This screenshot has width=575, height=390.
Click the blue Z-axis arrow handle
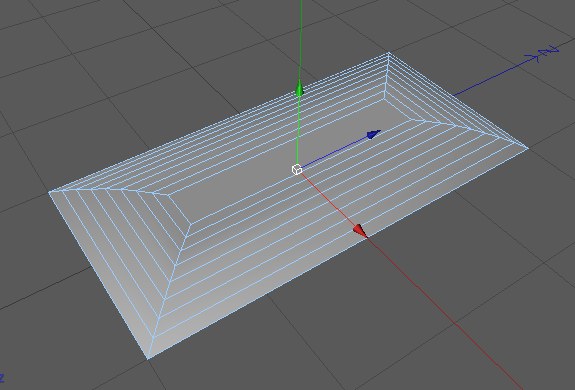tap(374, 134)
